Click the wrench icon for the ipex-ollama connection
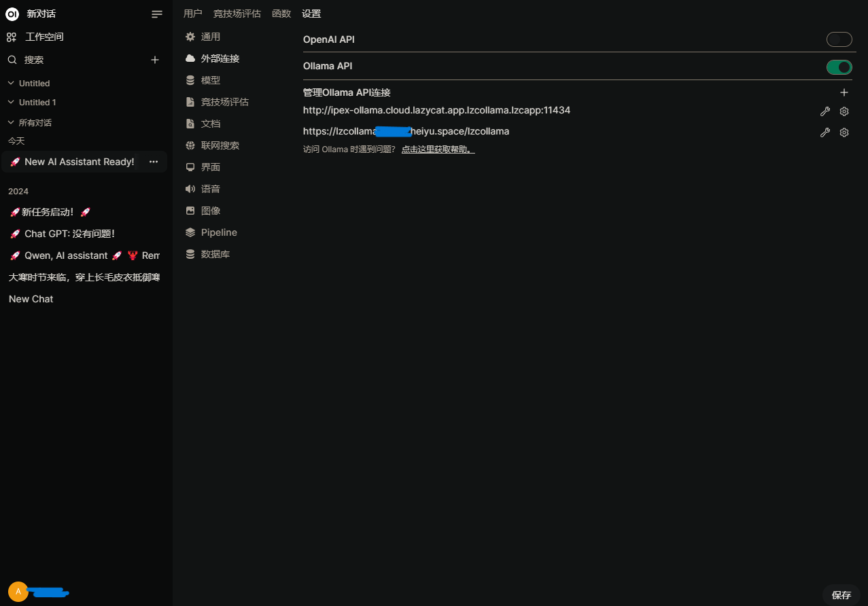Image resolution: width=868 pixels, height=606 pixels. pos(825,111)
